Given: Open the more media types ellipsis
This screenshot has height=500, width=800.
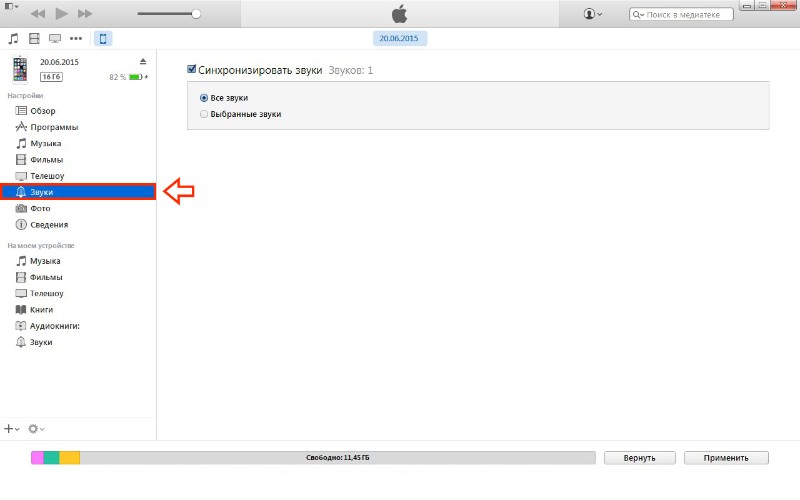Looking at the screenshot, I should click(76, 38).
